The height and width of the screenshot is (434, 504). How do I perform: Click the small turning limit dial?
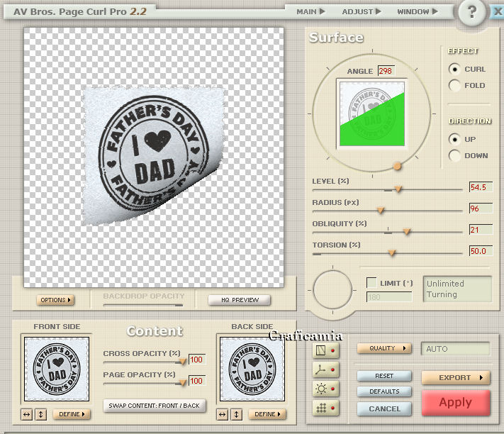[332, 290]
